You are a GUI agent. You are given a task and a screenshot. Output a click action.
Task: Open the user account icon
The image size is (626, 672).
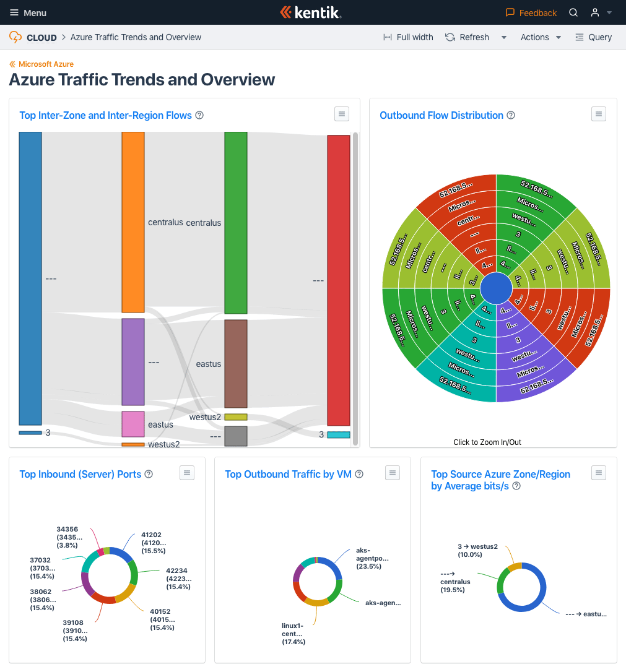pyautogui.click(x=594, y=12)
